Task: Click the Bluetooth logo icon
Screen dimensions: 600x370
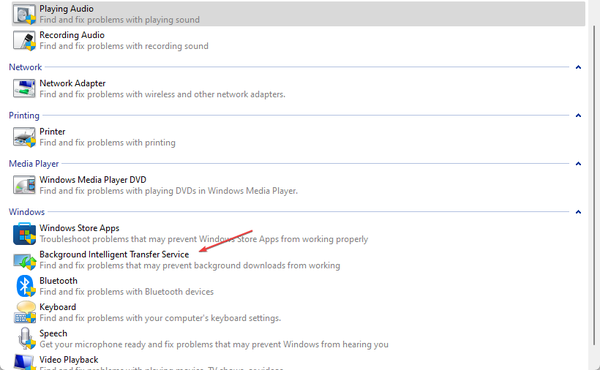Action: click(x=25, y=286)
